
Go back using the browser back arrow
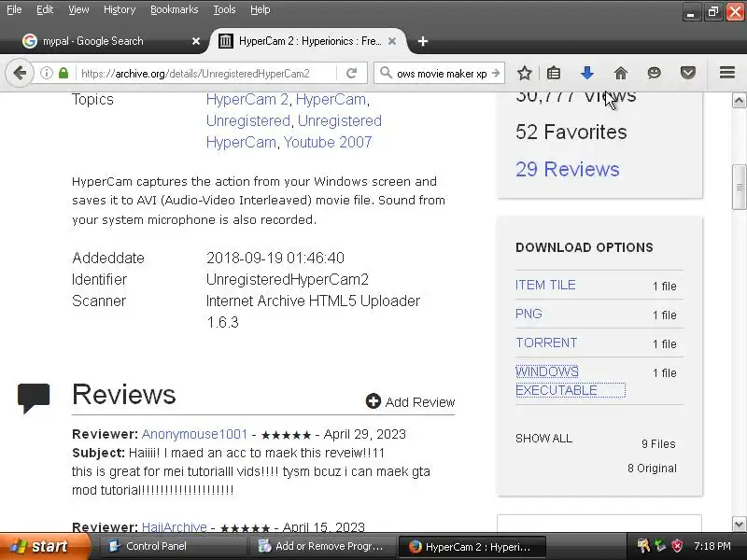click(x=20, y=74)
